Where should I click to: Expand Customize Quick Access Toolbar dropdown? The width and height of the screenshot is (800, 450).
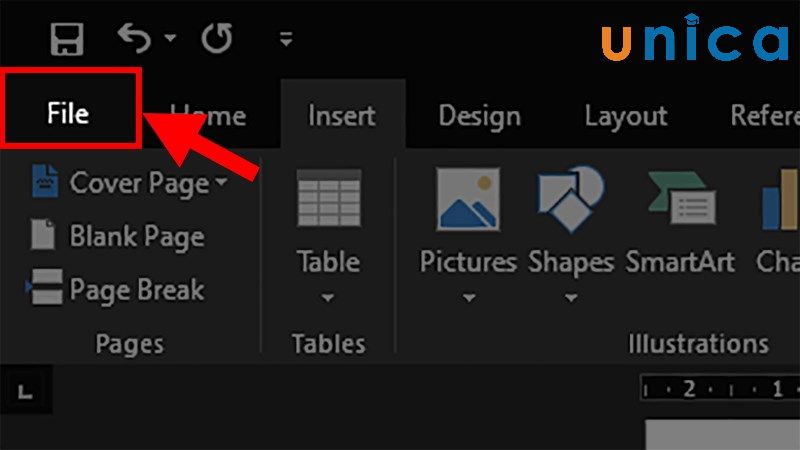click(286, 40)
